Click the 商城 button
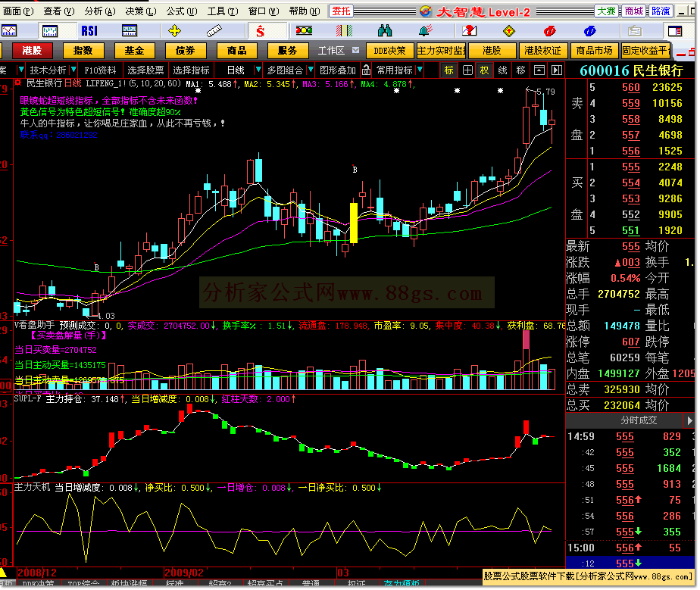Screen dimensions: 700x590 pos(634,11)
